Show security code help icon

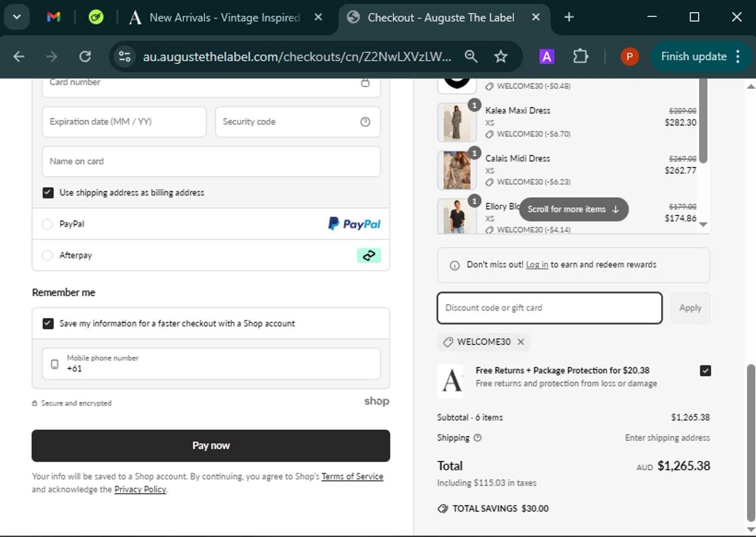tap(365, 122)
